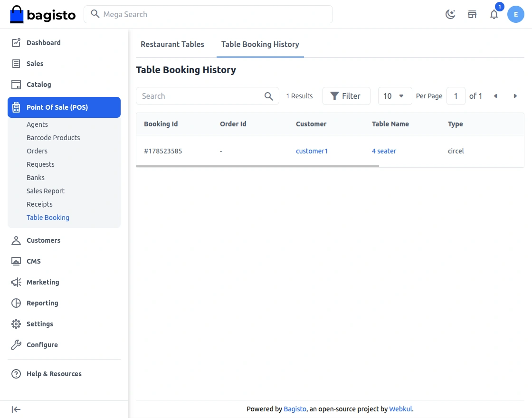The height and width of the screenshot is (418, 532).
Task: Open Barcode Products submenu item
Action: tap(53, 138)
